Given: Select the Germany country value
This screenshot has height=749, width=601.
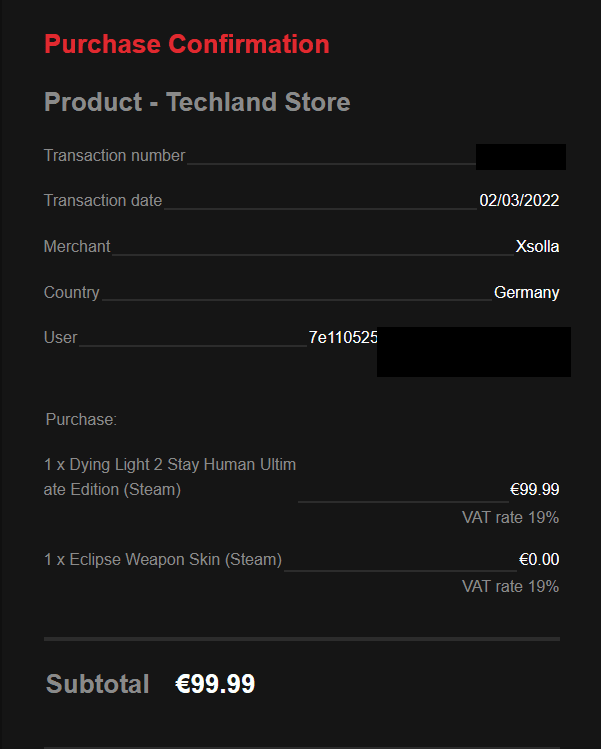Looking at the screenshot, I should coord(526,293).
